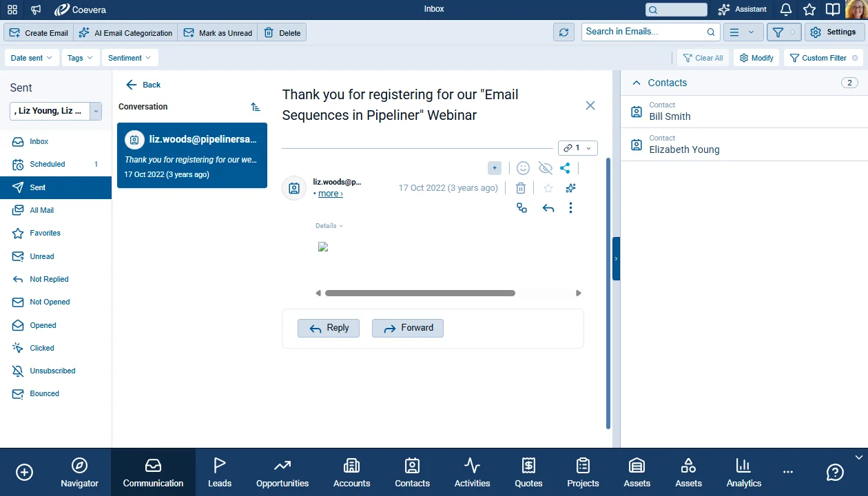This screenshot has height=496, width=868.
Task: Open the All Mail folder
Action: point(56,210)
